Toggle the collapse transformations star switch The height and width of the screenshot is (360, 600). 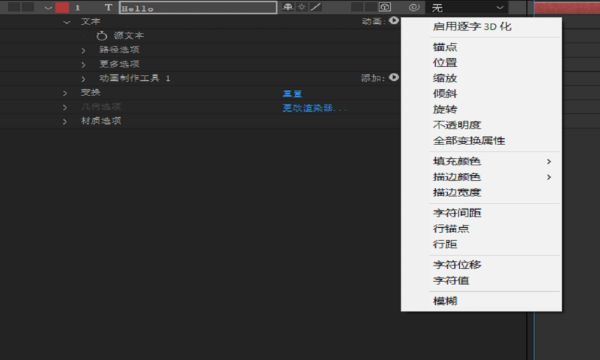point(302,7)
